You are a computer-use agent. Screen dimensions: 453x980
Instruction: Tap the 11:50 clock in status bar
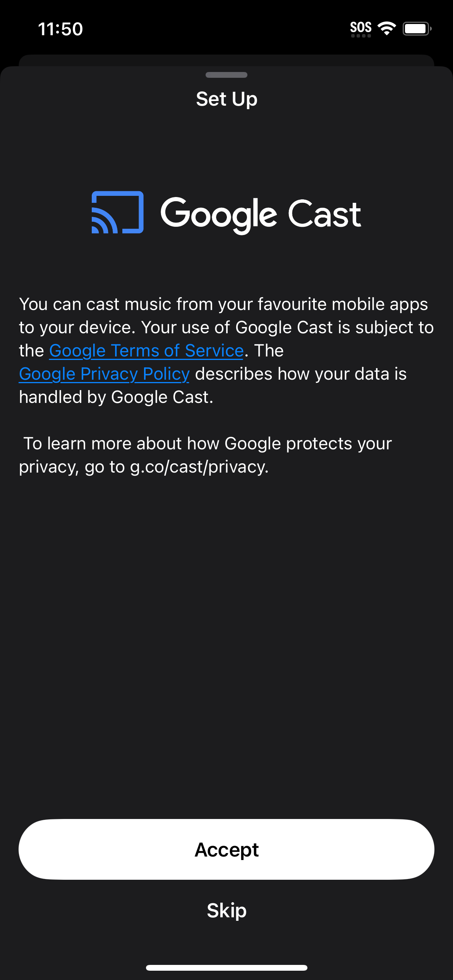click(x=60, y=29)
